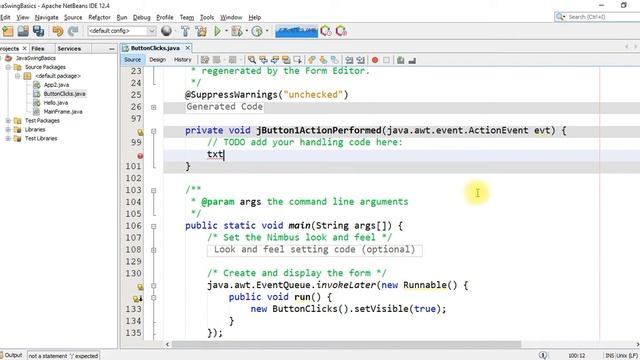
Task: Select the ButtonClicks.java editor tab
Action: [155, 48]
